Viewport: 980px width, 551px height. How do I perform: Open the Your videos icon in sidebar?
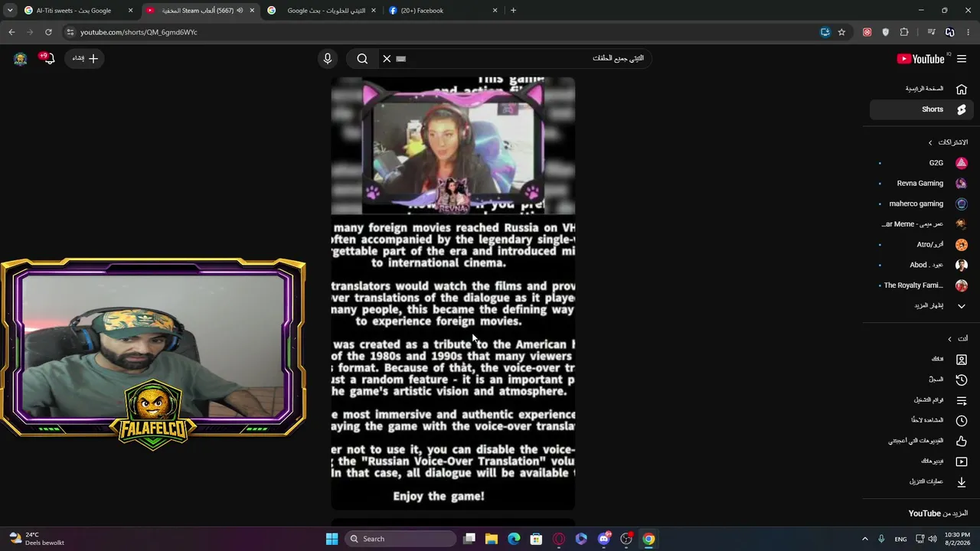point(962,461)
